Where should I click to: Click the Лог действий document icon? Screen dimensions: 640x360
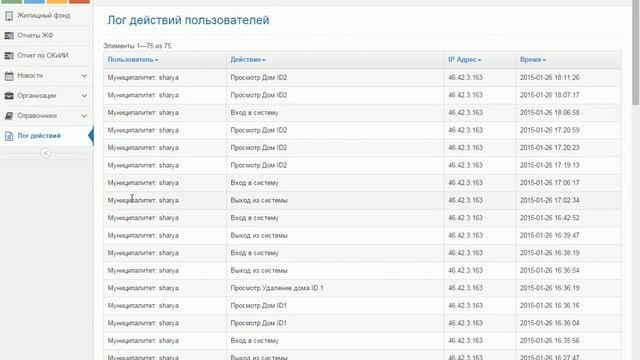9,136
